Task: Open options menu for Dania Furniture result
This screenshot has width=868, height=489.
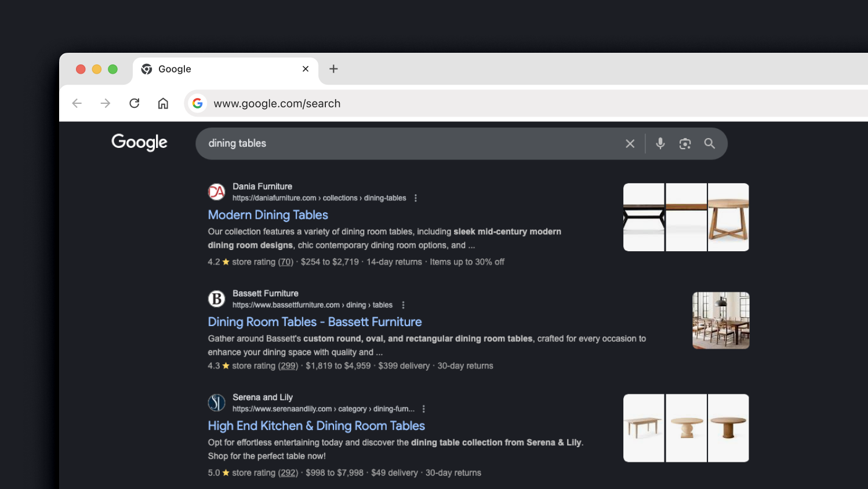Action: click(x=415, y=197)
